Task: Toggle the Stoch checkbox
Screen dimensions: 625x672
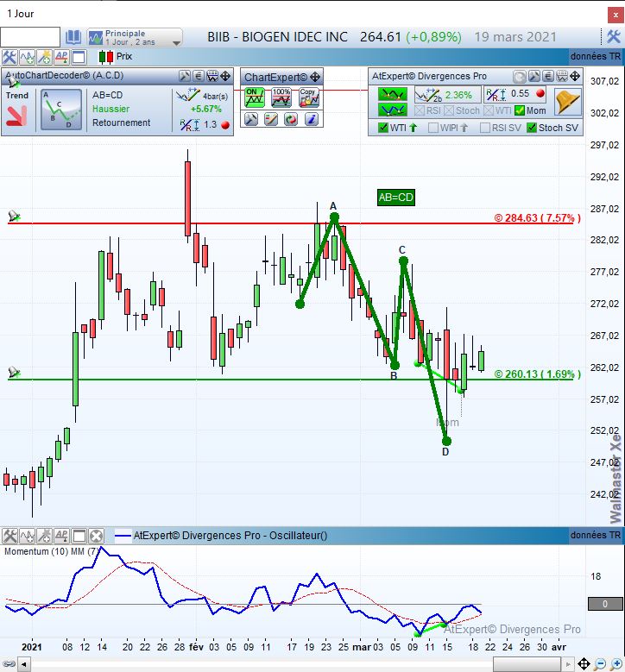Action: click(449, 110)
